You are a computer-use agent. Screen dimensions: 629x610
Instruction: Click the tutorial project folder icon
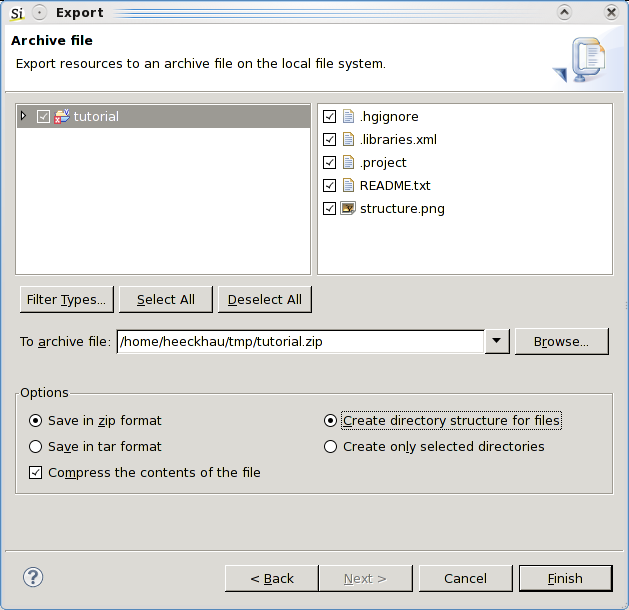[62, 116]
